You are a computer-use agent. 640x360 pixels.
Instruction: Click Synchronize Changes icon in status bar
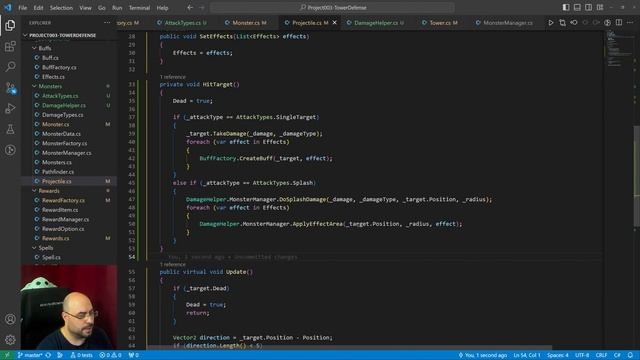point(48,355)
